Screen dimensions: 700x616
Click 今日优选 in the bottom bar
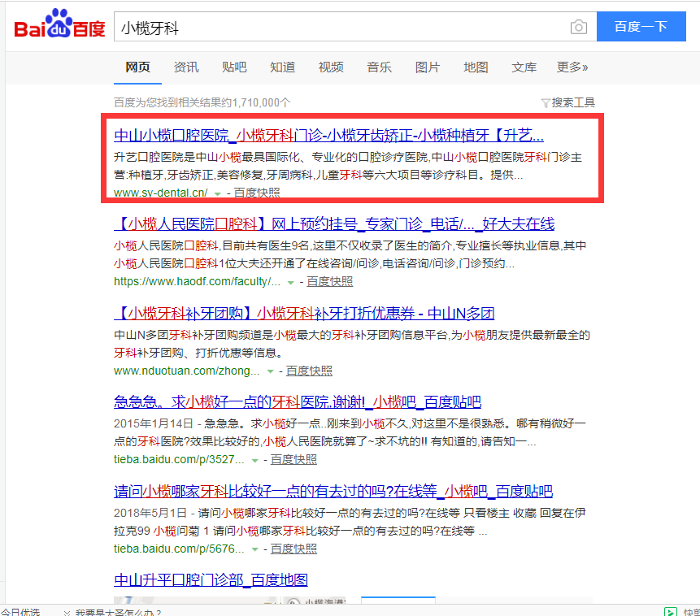(x=20, y=612)
